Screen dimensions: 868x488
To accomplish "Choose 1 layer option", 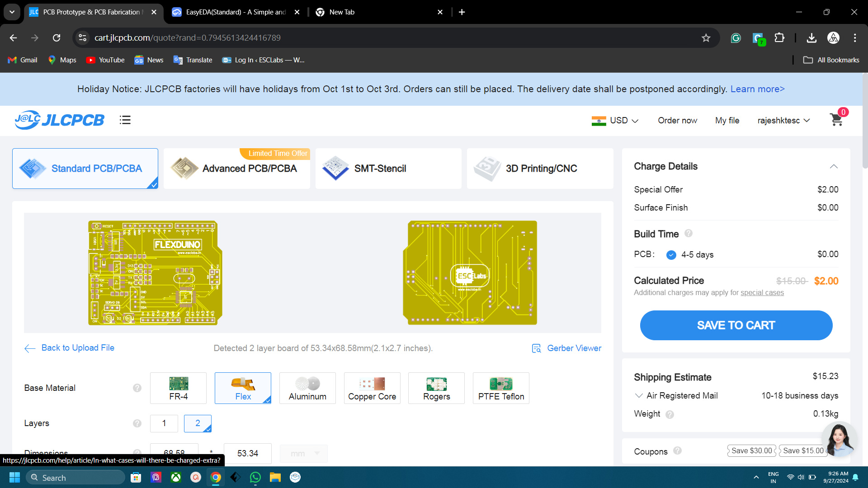I will coord(164,423).
